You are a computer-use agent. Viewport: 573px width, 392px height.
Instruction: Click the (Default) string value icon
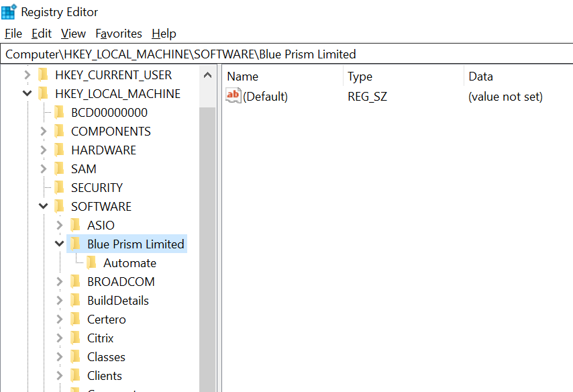233,96
